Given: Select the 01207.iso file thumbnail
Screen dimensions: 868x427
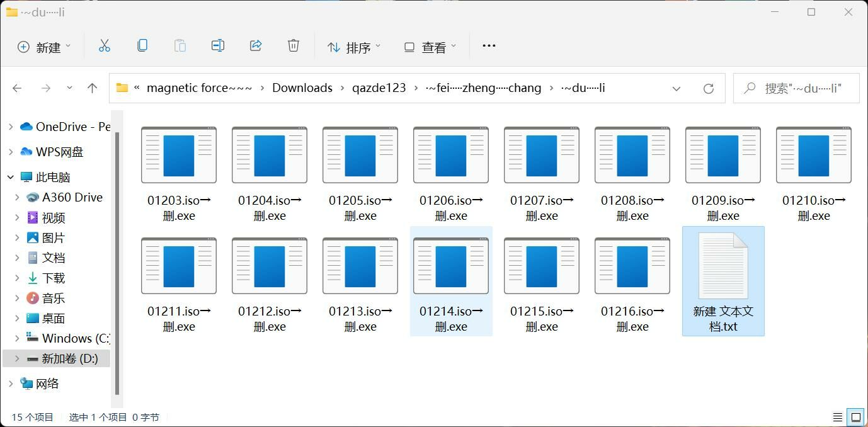Looking at the screenshot, I should pos(542,155).
